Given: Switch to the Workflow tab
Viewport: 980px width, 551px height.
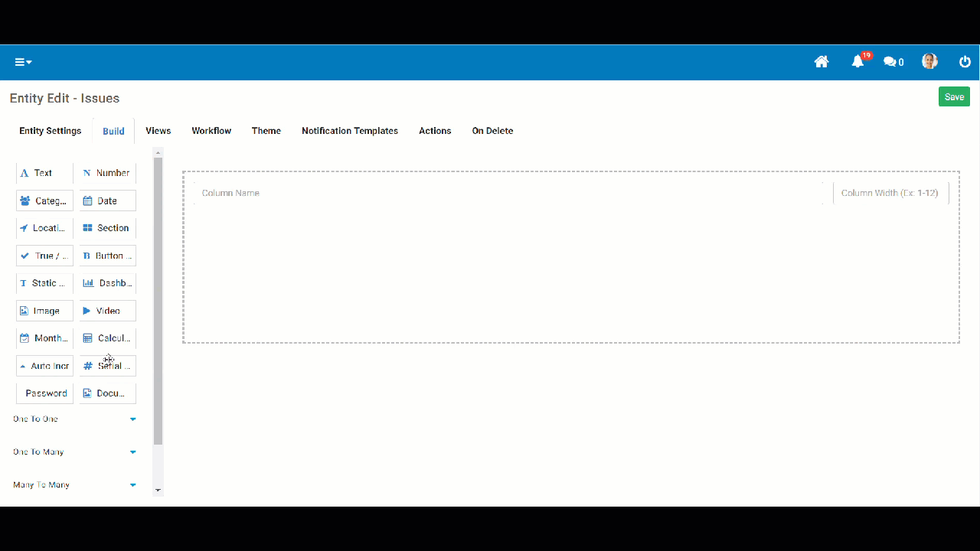Looking at the screenshot, I should pyautogui.click(x=211, y=131).
